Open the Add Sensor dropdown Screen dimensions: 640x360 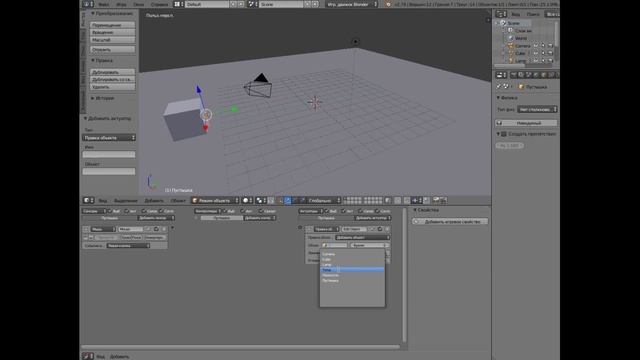pos(156,218)
